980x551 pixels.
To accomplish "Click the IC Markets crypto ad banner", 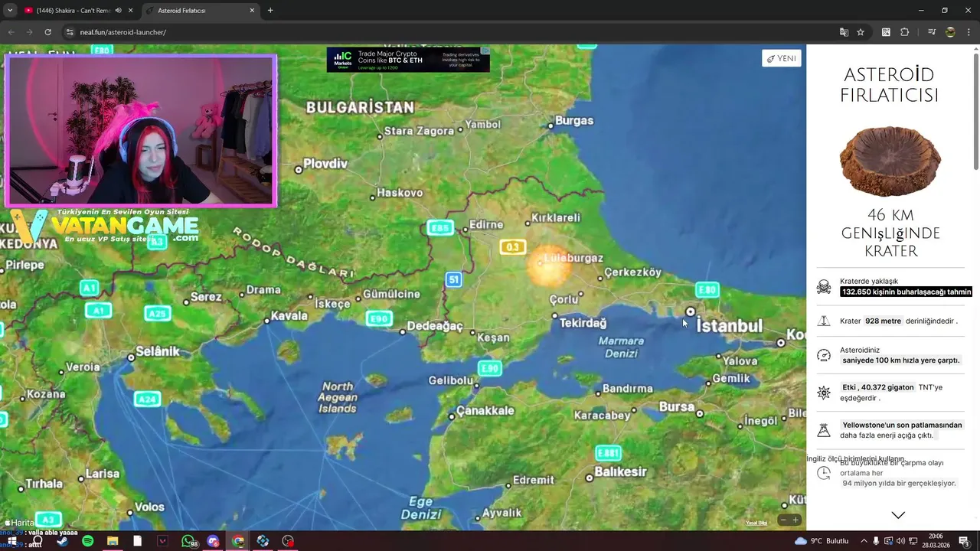I will (x=408, y=60).
